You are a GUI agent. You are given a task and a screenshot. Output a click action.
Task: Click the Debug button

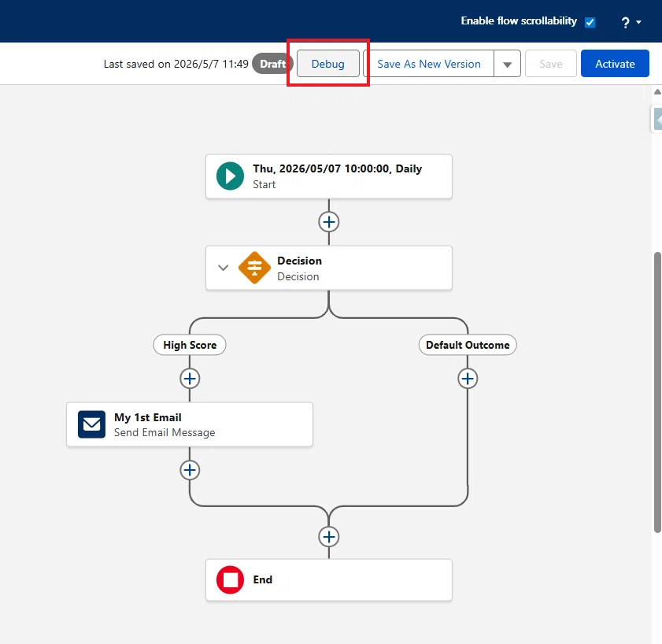click(x=328, y=64)
